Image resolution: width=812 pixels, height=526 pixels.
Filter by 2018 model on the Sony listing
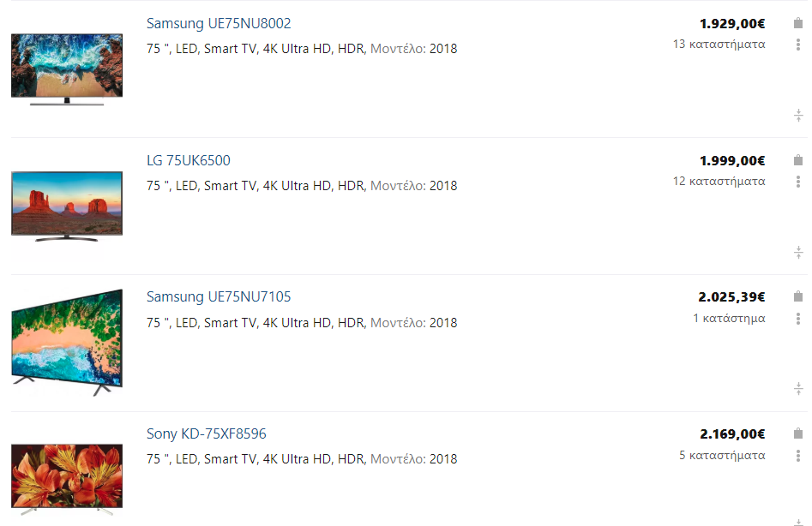(x=447, y=460)
